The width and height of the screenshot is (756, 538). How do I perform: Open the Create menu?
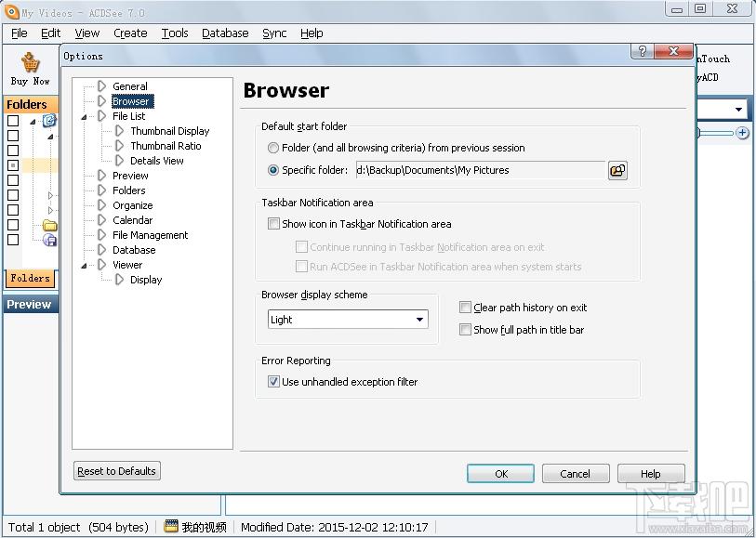point(130,33)
